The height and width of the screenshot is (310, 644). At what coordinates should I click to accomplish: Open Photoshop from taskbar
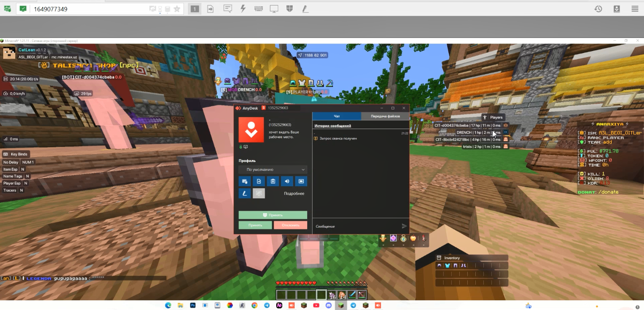193,306
